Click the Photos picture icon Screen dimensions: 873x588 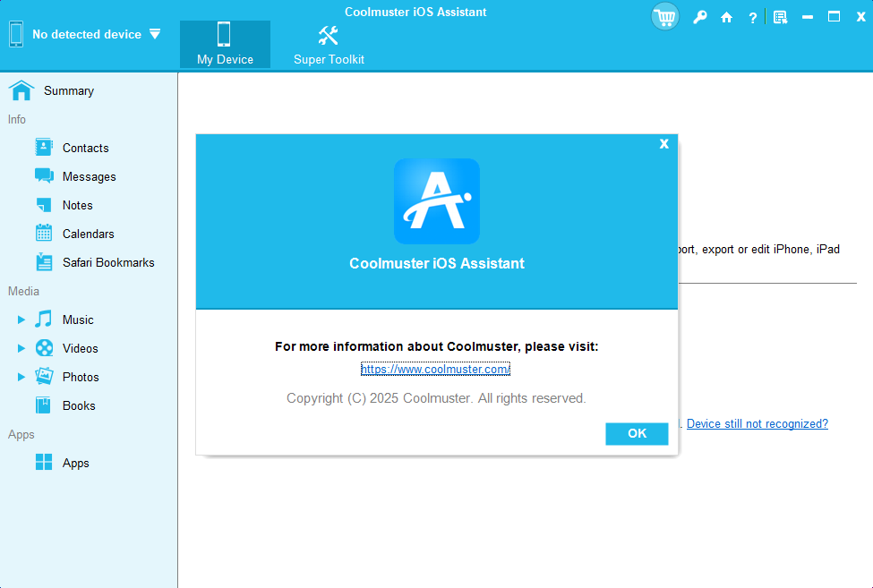click(x=44, y=377)
